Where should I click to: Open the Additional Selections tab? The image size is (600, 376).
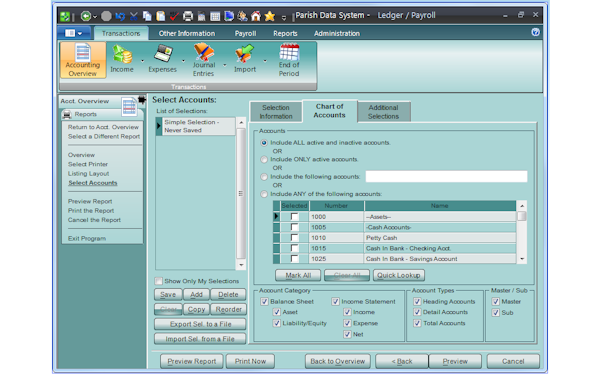(x=383, y=112)
